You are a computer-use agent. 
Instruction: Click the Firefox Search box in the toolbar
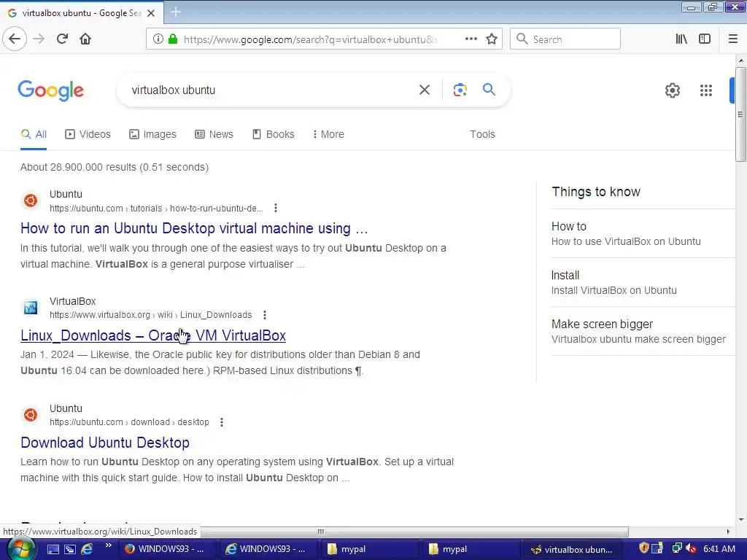click(x=565, y=39)
